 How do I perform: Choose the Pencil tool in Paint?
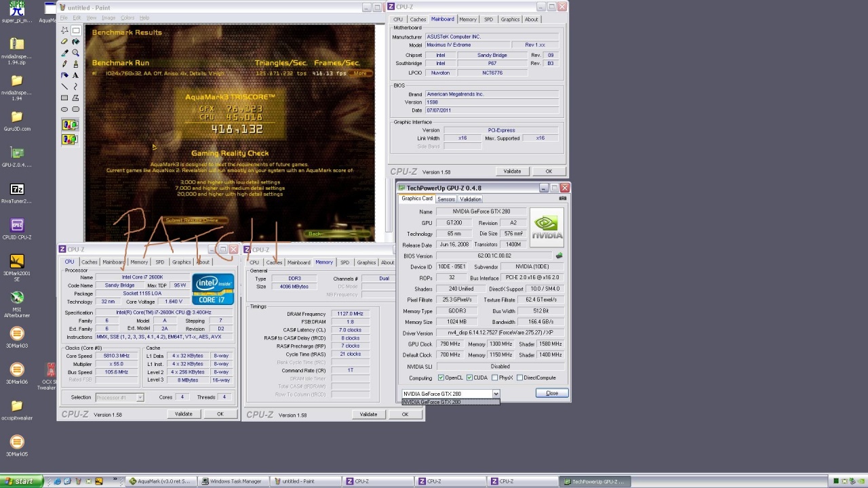[64, 64]
